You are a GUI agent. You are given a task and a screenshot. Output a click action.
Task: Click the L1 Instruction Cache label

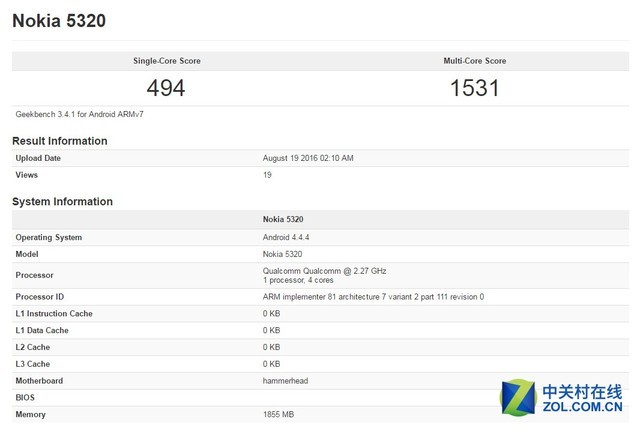(54, 314)
